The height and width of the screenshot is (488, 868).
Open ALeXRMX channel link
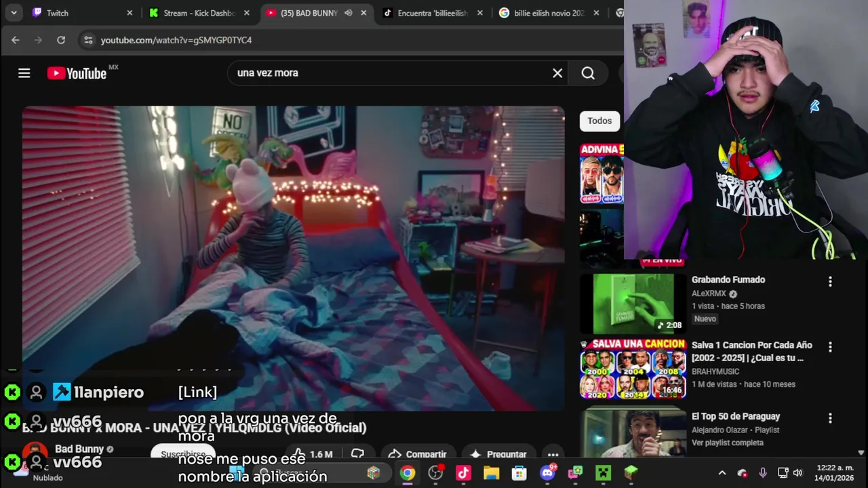[x=709, y=293]
